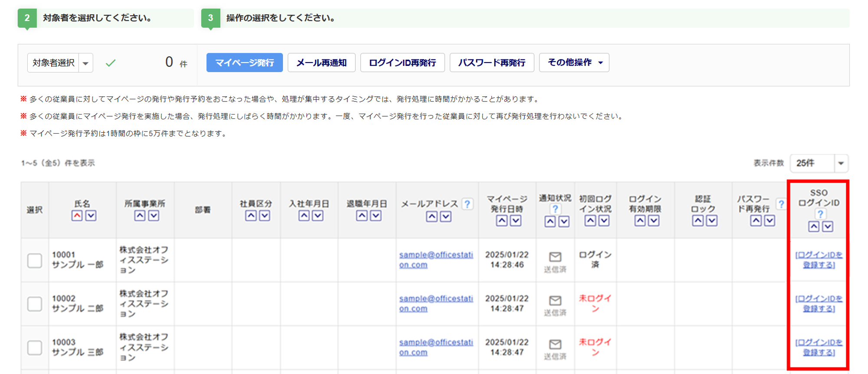Click the email address link for サンプル 三郎
The image size is (868, 374).
click(436, 347)
